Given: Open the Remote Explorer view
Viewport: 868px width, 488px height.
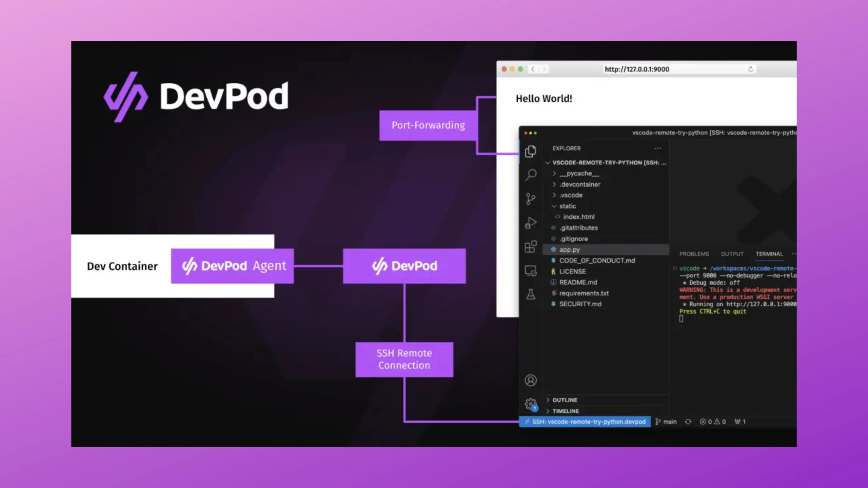Looking at the screenshot, I should click(531, 271).
